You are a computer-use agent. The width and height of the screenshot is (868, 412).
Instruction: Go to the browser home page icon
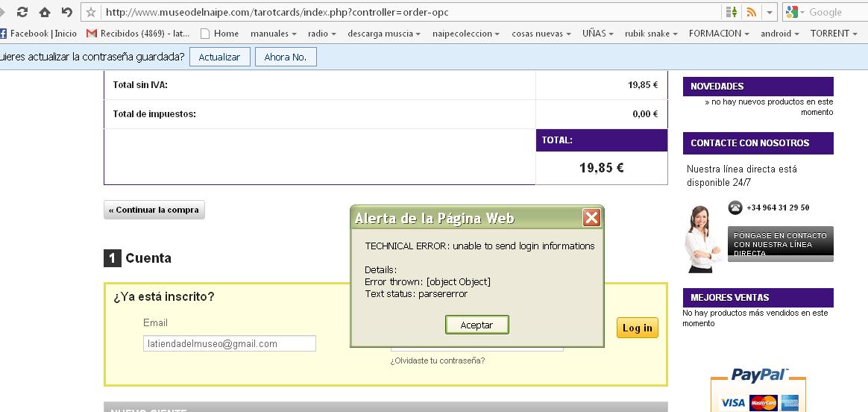[44, 12]
